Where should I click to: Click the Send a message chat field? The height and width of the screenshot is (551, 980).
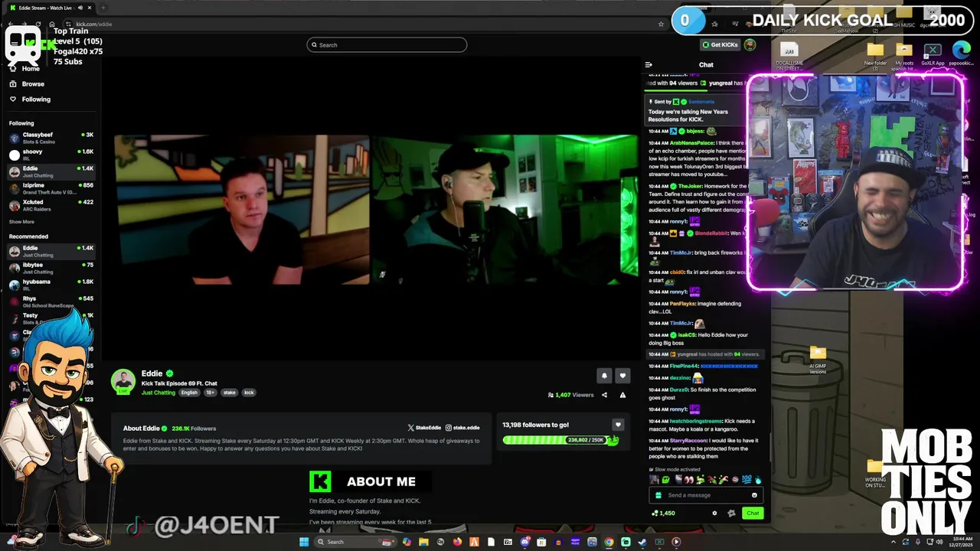coord(706,495)
